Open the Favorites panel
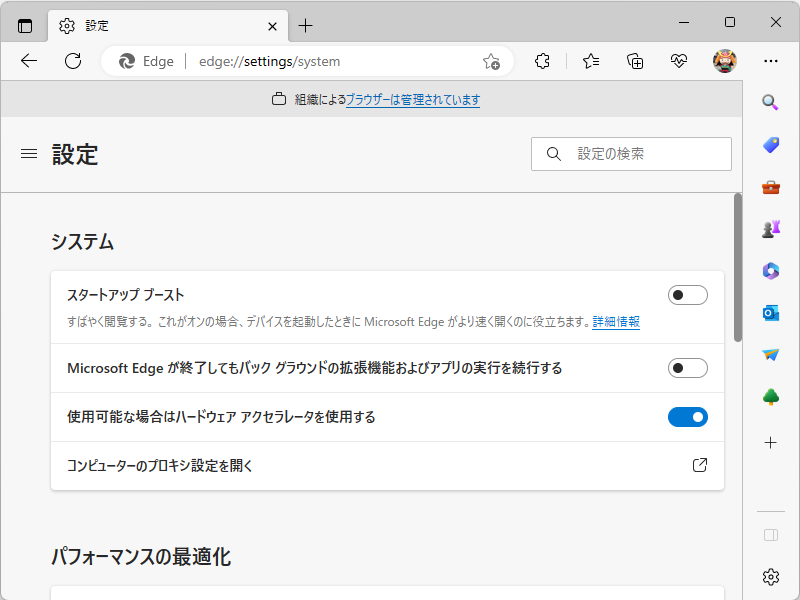Image resolution: width=800 pixels, height=600 pixels. (x=590, y=61)
